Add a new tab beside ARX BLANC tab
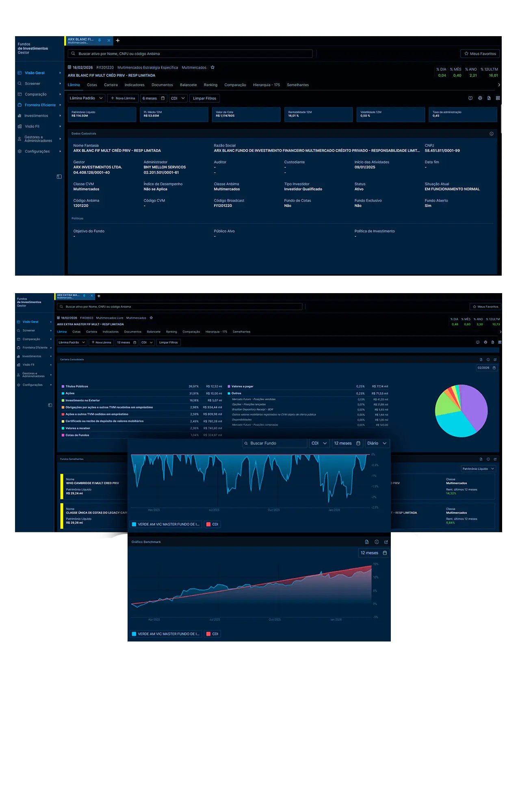Viewport: 520px width, 812px height. (118, 41)
